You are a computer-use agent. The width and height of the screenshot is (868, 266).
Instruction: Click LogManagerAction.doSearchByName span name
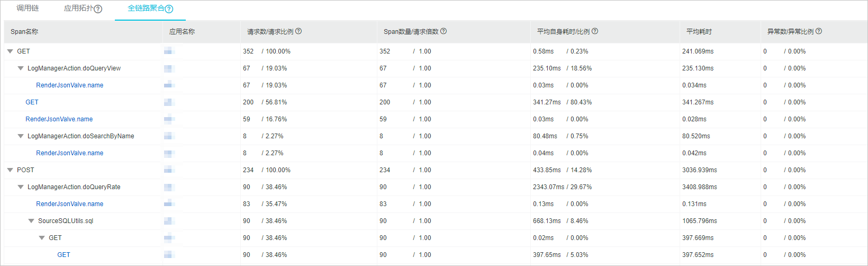[x=81, y=136]
